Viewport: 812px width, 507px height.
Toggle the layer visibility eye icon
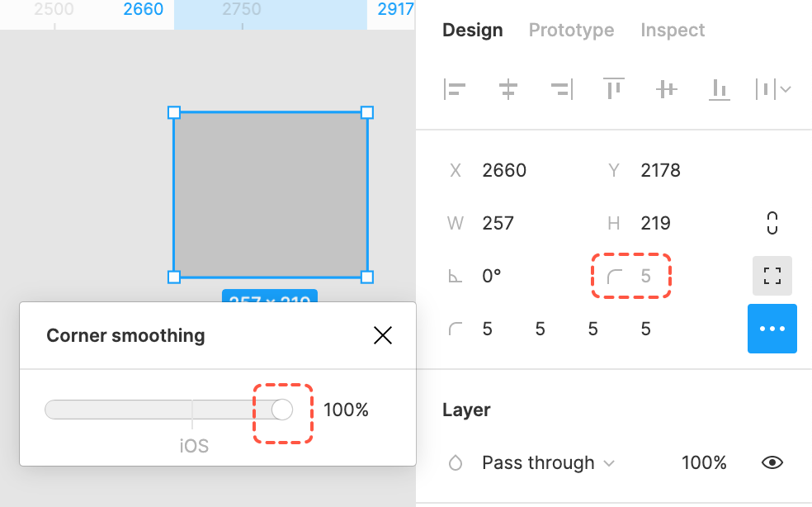[773, 462]
